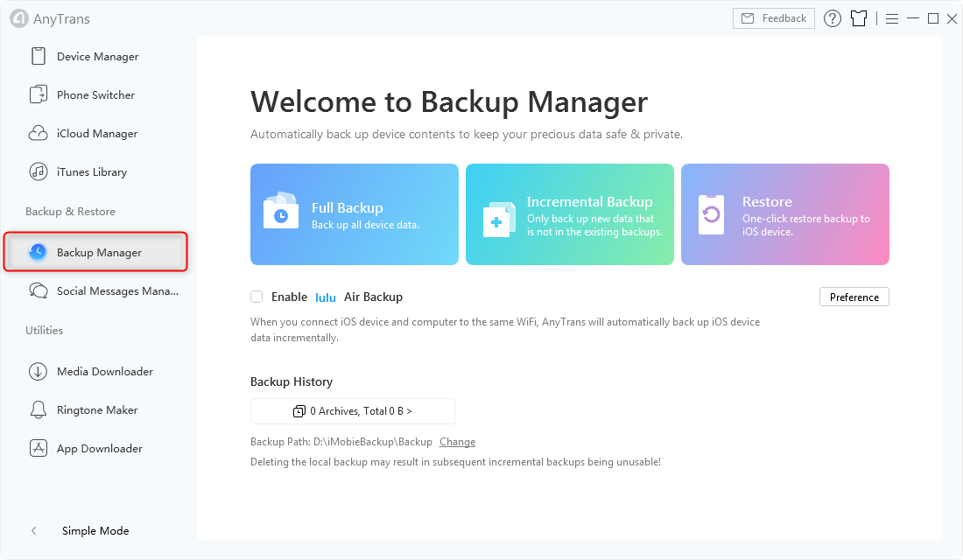Click the iCloud Manager cloud icon
This screenshot has width=963, height=560.
click(x=38, y=133)
